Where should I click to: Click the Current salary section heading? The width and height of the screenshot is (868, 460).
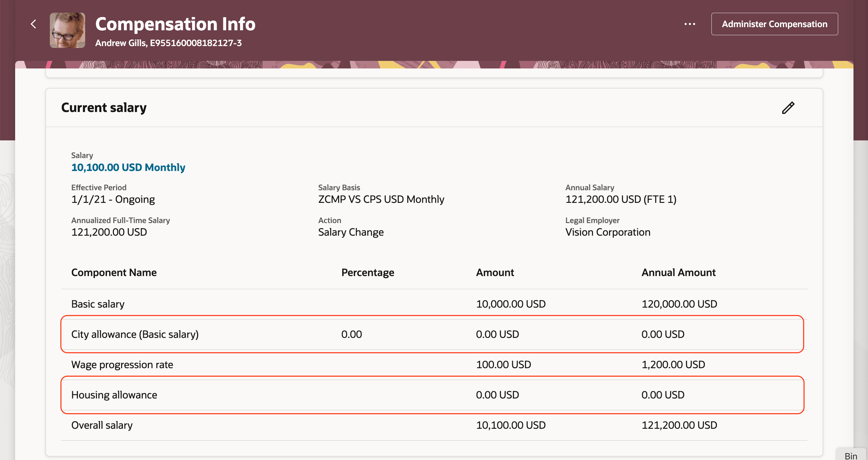(x=104, y=108)
